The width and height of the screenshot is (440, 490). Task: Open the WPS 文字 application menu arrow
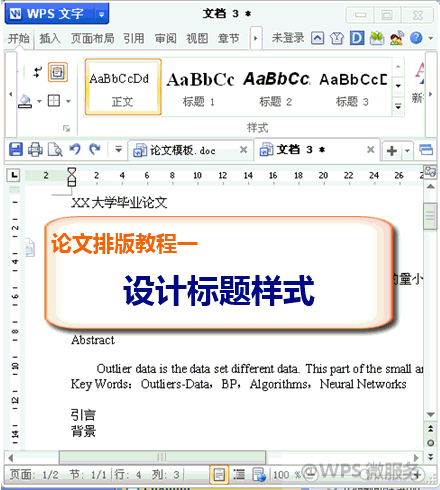pos(101,14)
